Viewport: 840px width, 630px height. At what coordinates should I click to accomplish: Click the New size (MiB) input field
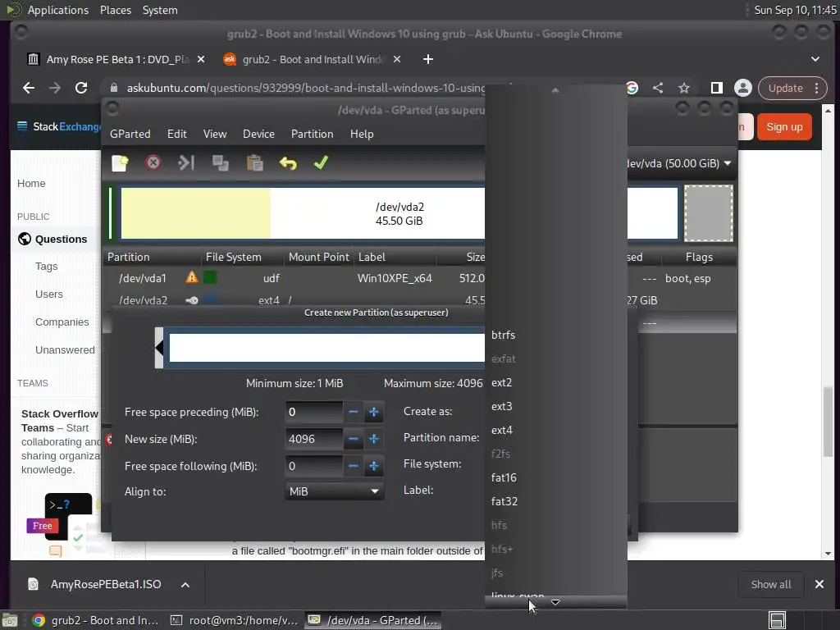pyautogui.click(x=314, y=440)
